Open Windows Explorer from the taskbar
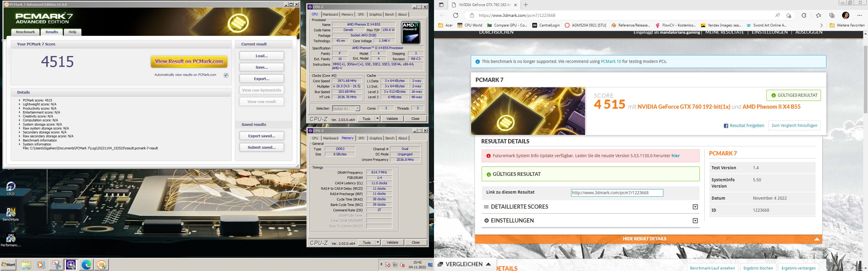This screenshot has height=271, width=868. (x=26, y=265)
